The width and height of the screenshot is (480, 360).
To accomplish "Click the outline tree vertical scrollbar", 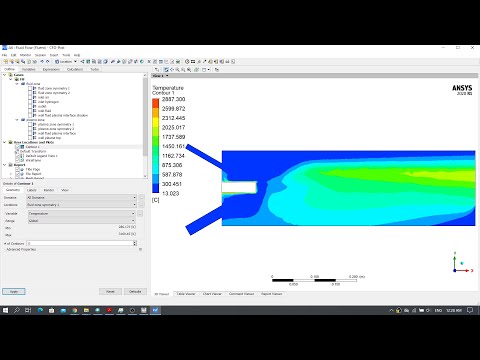I will click(x=145, y=117).
